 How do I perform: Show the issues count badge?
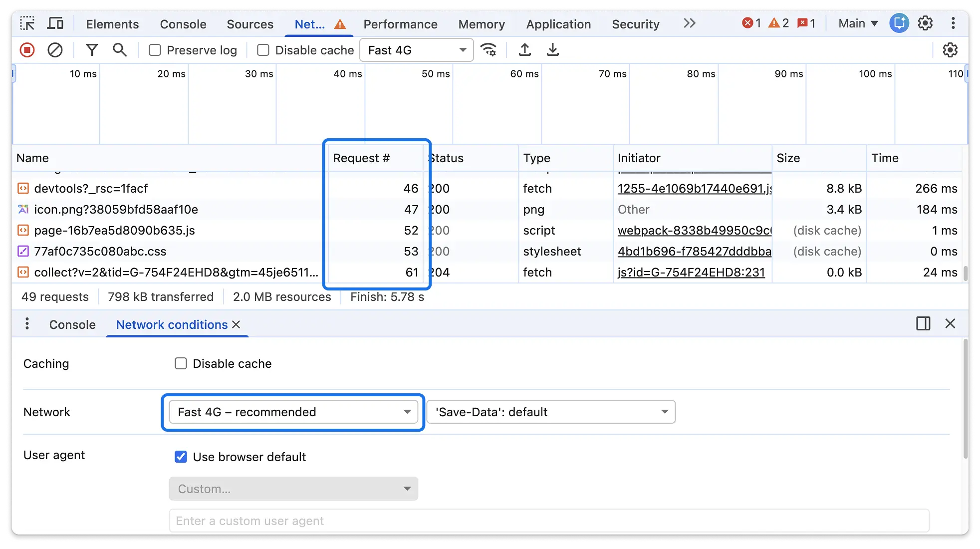[x=806, y=23]
